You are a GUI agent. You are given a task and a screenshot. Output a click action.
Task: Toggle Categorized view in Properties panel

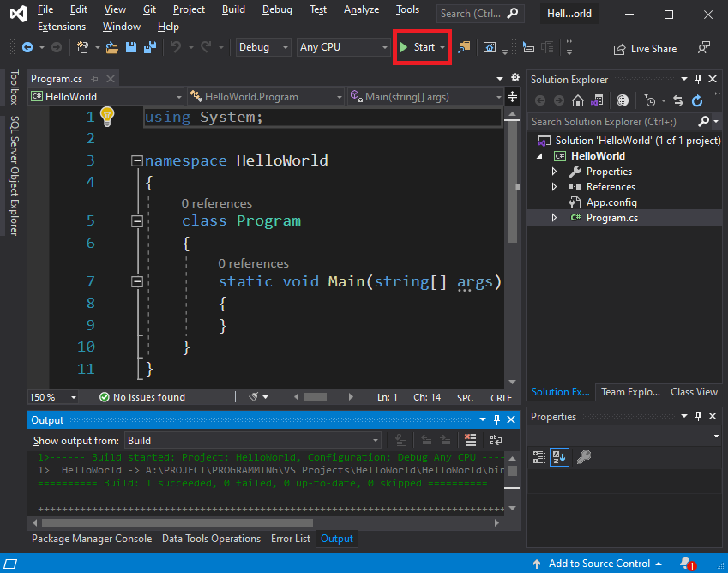pos(539,457)
